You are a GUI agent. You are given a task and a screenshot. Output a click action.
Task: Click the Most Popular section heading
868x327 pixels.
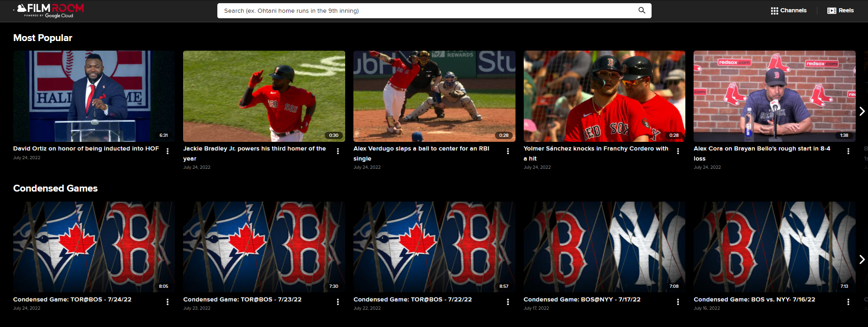[42, 38]
